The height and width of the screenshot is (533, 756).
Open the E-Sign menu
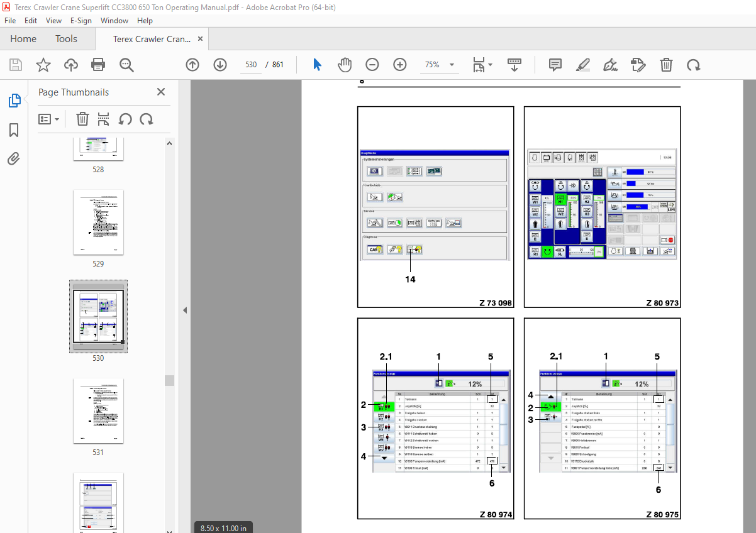[x=81, y=20]
